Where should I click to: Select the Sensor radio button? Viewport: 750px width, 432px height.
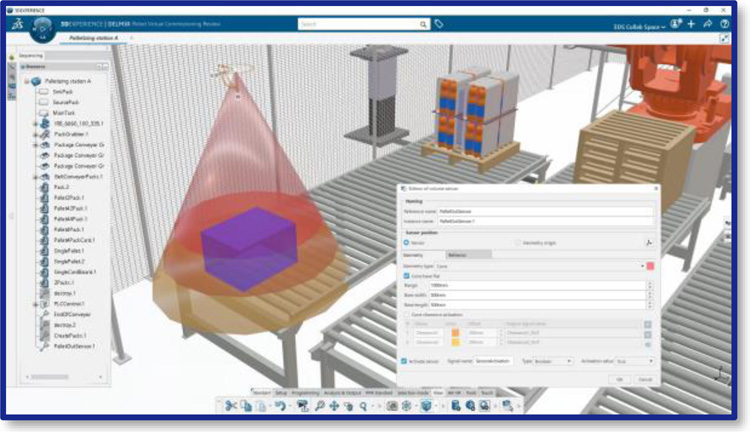pyautogui.click(x=406, y=243)
